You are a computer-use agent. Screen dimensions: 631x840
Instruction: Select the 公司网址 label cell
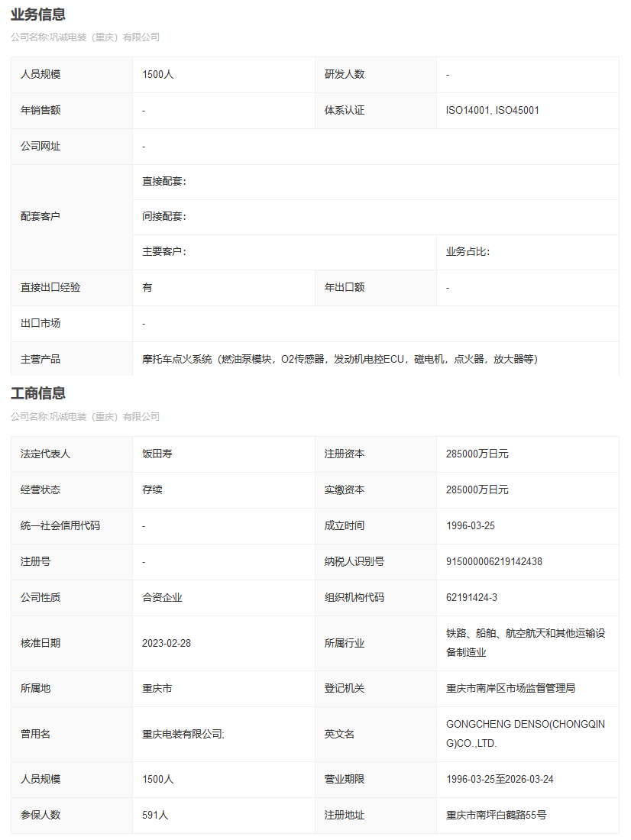(72, 147)
